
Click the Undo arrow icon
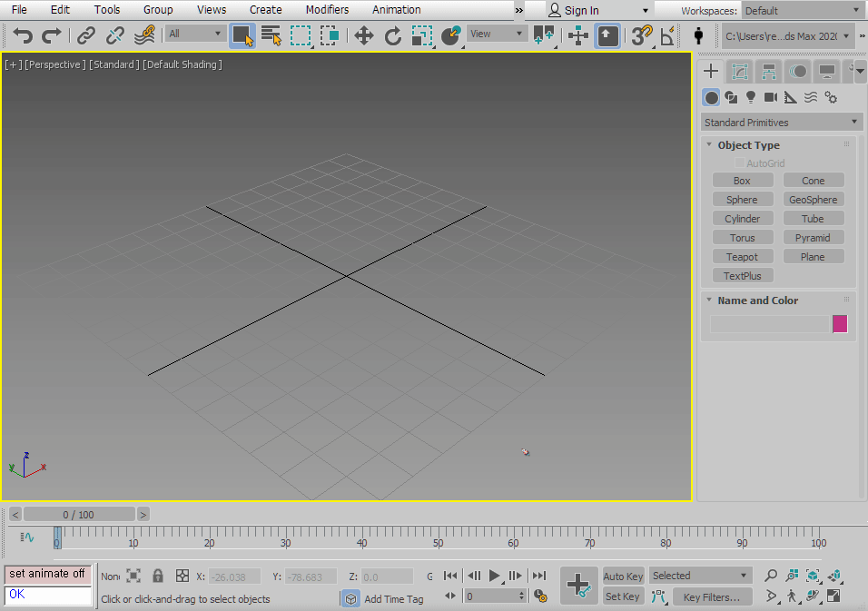(x=23, y=36)
